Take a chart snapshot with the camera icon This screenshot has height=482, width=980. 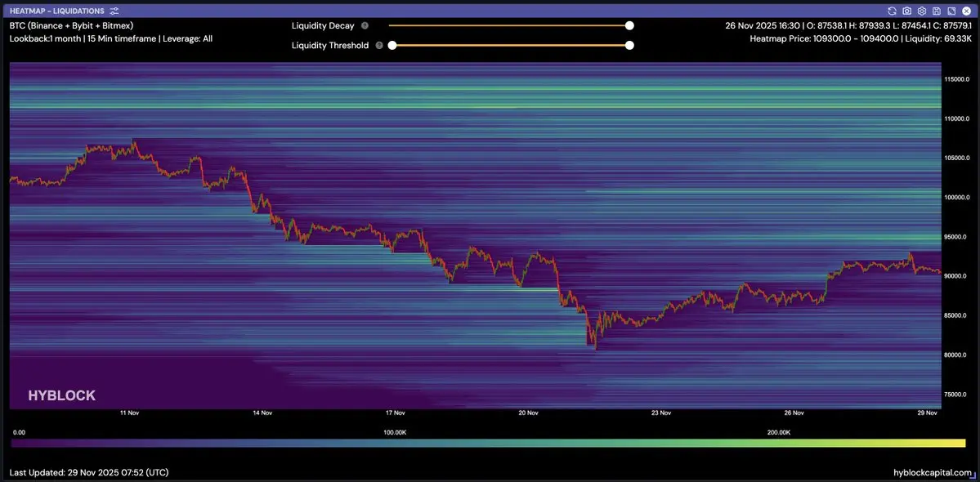907,11
